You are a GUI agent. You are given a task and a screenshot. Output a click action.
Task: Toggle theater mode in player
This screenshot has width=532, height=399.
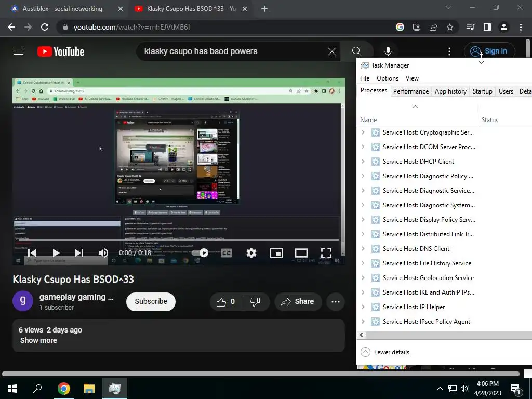(301, 253)
